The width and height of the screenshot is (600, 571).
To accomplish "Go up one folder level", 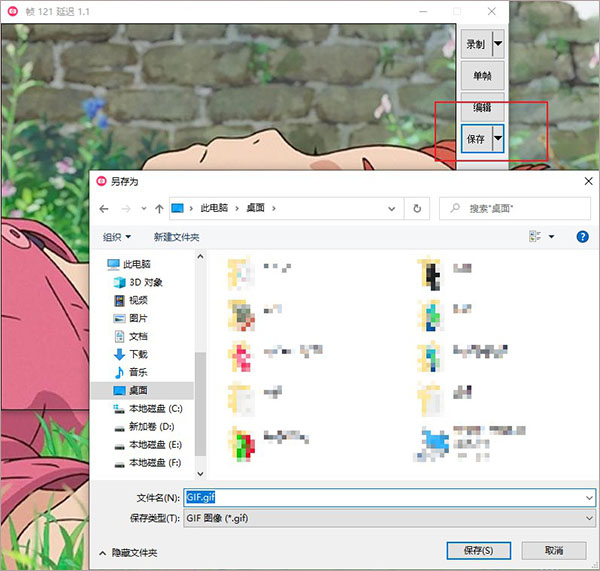I will click(x=159, y=209).
